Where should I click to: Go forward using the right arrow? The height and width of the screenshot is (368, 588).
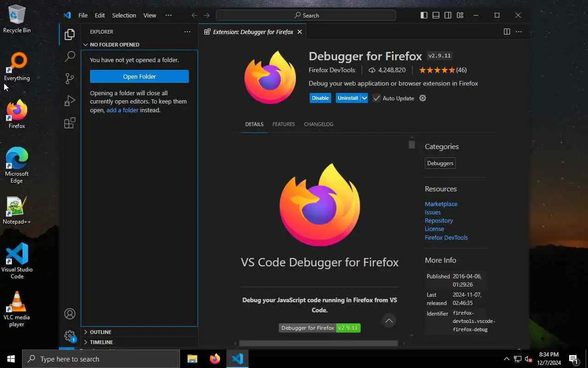coord(207,15)
